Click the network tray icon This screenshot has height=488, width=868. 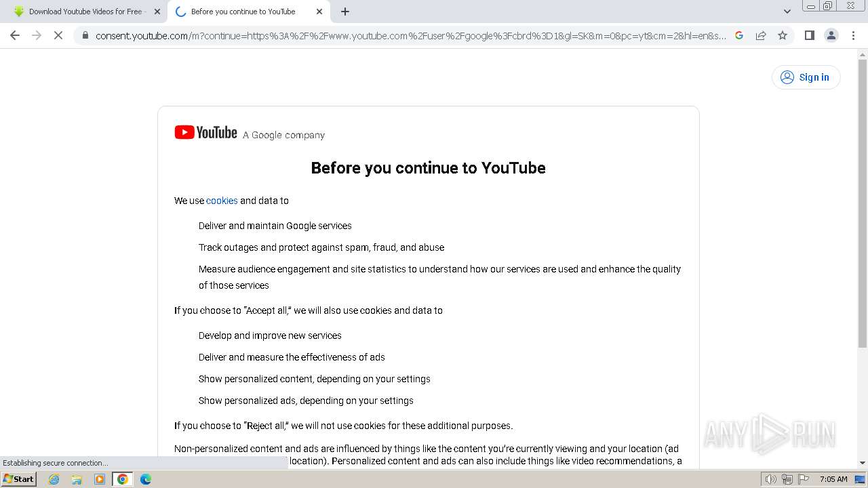pos(787,479)
